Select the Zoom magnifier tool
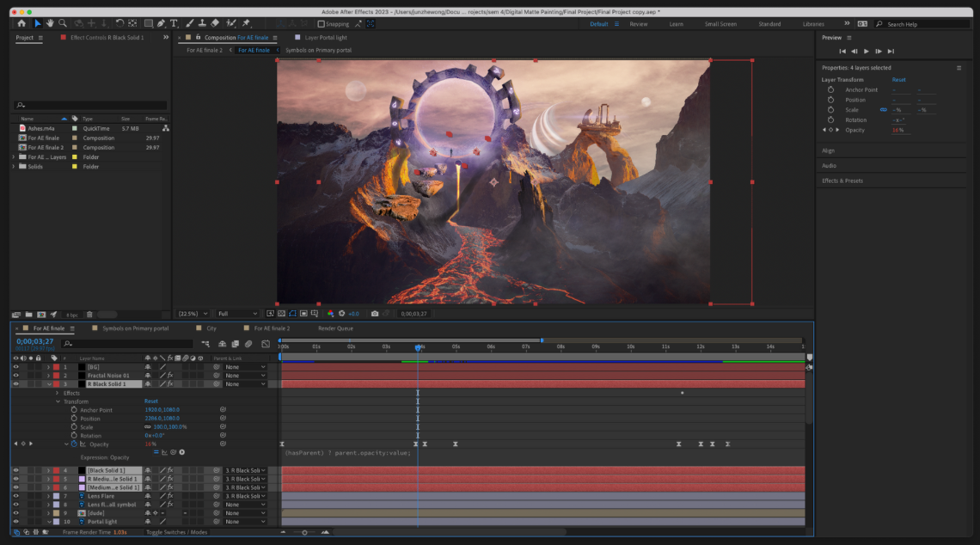This screenshot has height=545, width=980. coord(63,23)
